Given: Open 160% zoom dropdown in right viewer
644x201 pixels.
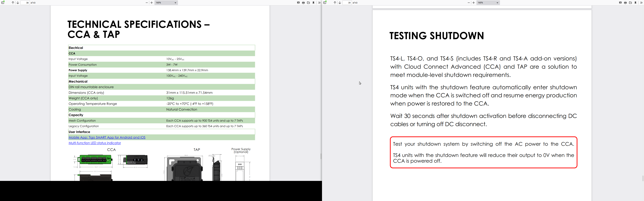Looking at the screenshot, I should (488, 3).
